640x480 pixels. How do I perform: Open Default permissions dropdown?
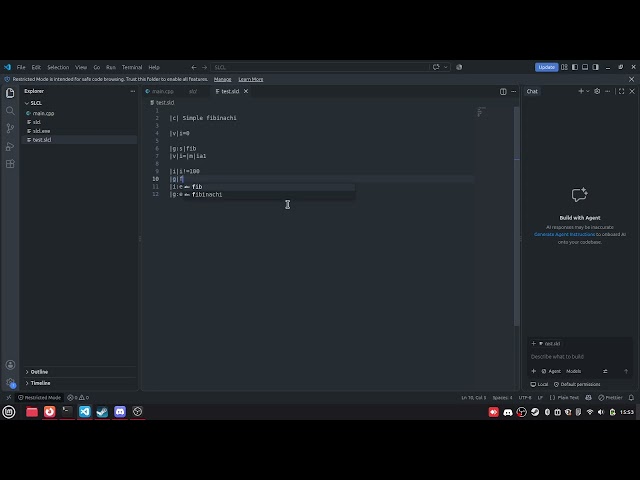577,384
